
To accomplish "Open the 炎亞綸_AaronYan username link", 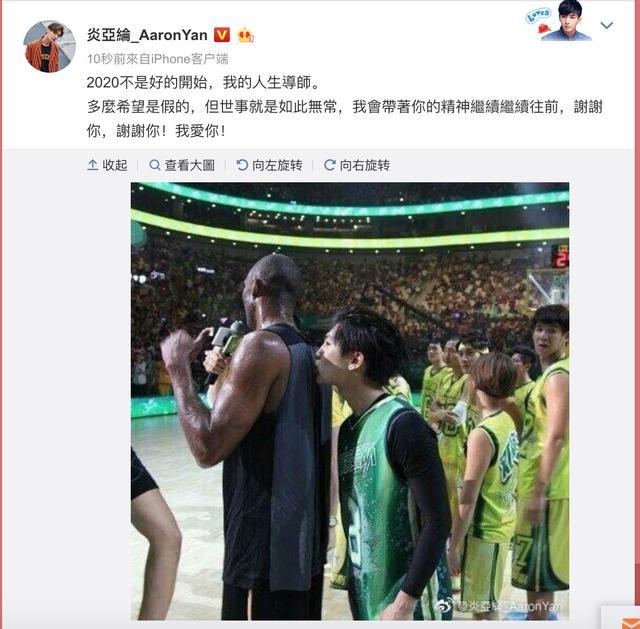I will 147,35.
